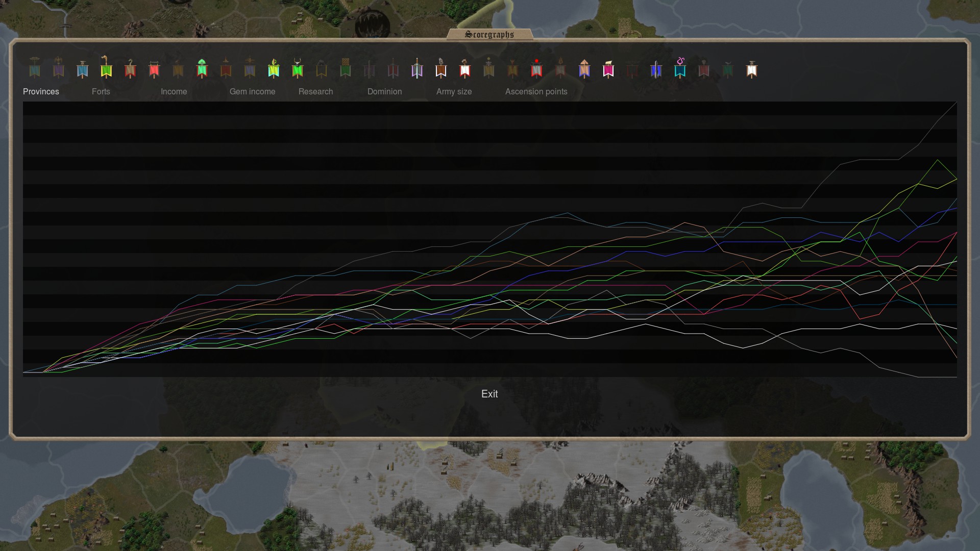Display the Army size graph
This screenshot has width=980, height=551.
coord(454,92)
